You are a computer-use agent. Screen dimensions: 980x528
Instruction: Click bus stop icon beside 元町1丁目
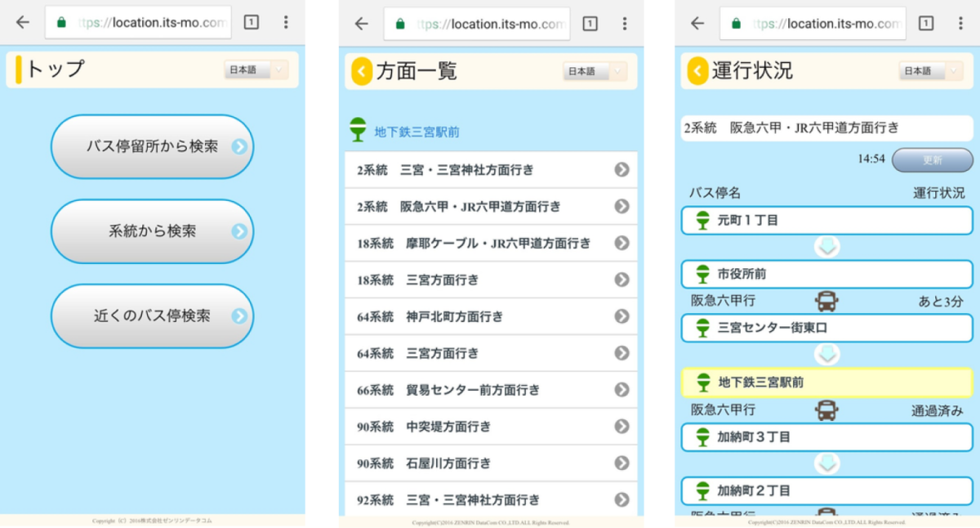pos(702,220)
